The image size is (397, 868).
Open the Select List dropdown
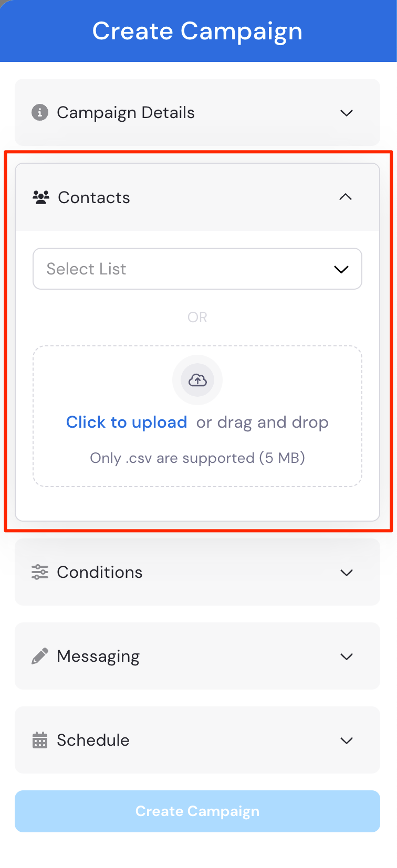coord(197,269)
